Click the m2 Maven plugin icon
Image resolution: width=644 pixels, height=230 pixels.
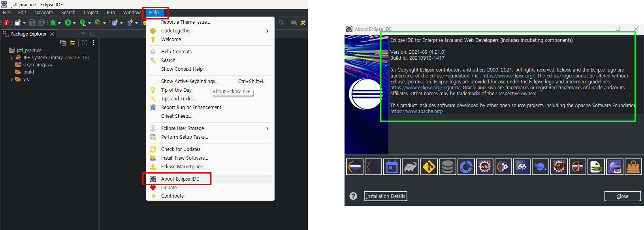coord(614,167)
